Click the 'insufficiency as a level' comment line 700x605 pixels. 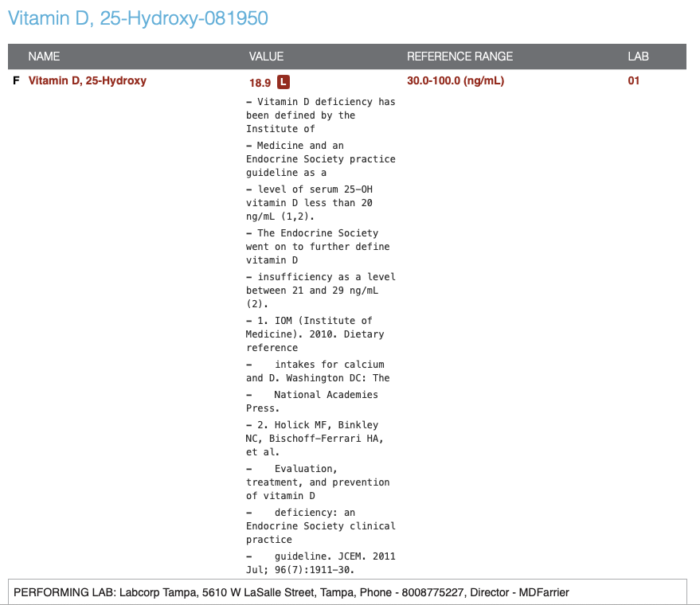coord(326,277)
